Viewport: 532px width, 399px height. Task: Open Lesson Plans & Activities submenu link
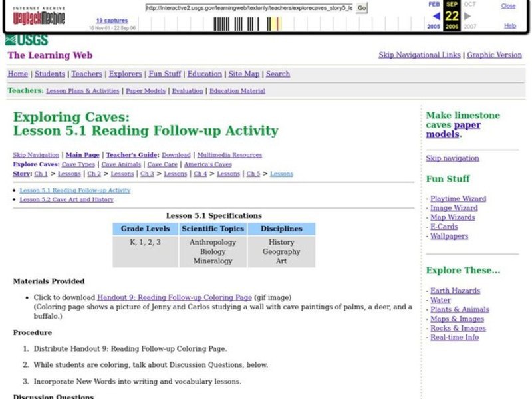(x=82, y=91)
